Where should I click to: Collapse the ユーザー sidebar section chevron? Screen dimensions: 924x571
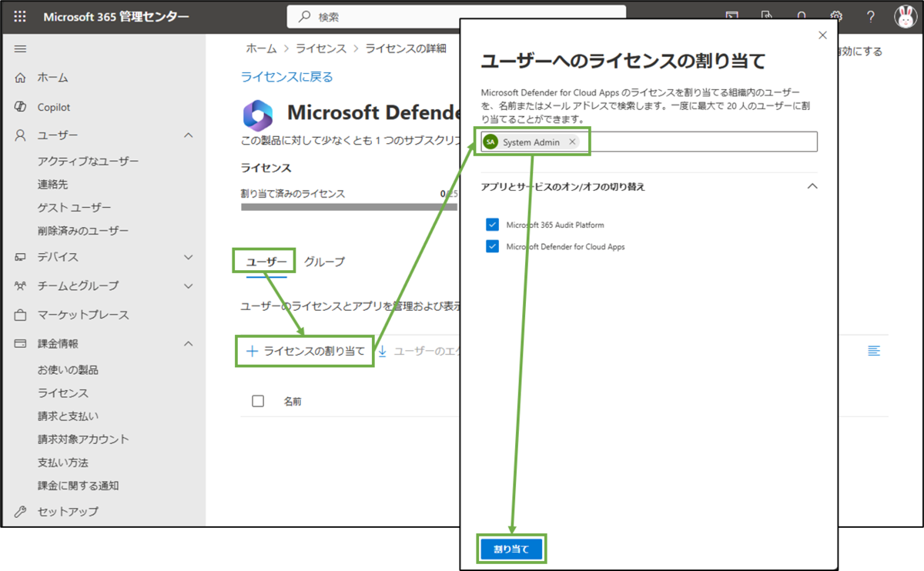tap(189, 135)
